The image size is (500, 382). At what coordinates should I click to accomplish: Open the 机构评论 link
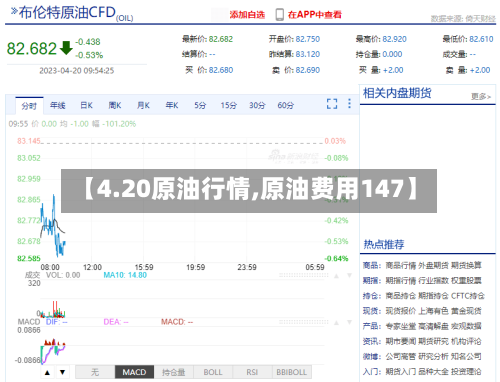[466, 341]
